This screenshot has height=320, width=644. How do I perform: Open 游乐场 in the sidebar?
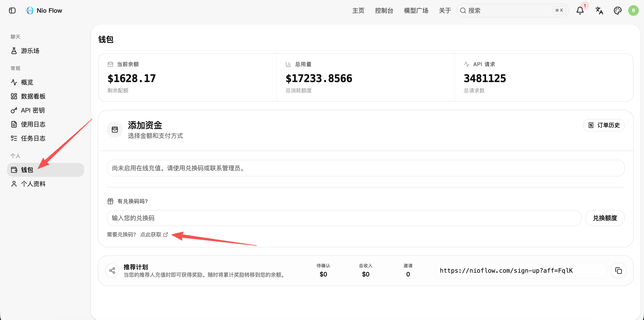tap(46, 51)
